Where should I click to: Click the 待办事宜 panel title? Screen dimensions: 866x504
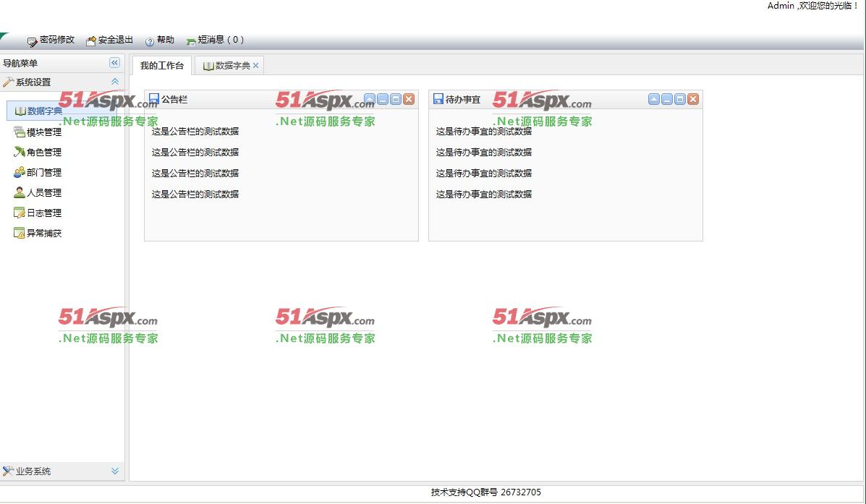(x=463, y=99)
